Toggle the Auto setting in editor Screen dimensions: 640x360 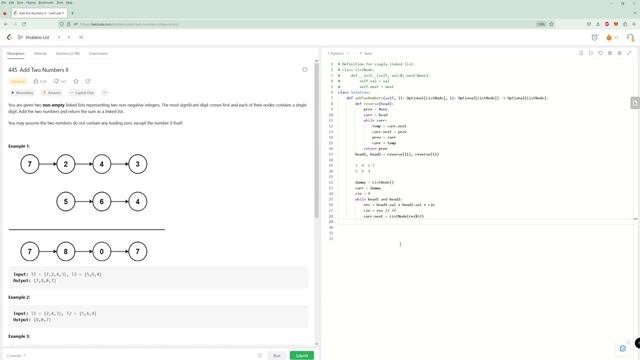[366, 53]
